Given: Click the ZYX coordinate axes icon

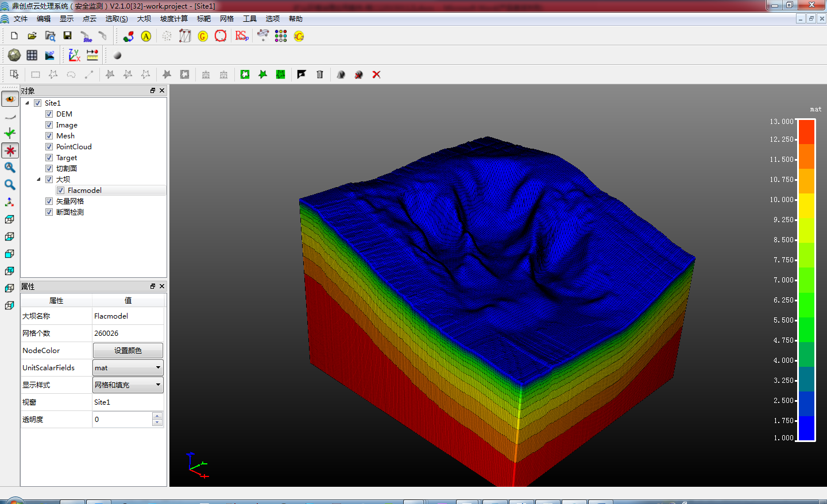Looking at the screenshot, I should tap(74, 55).
